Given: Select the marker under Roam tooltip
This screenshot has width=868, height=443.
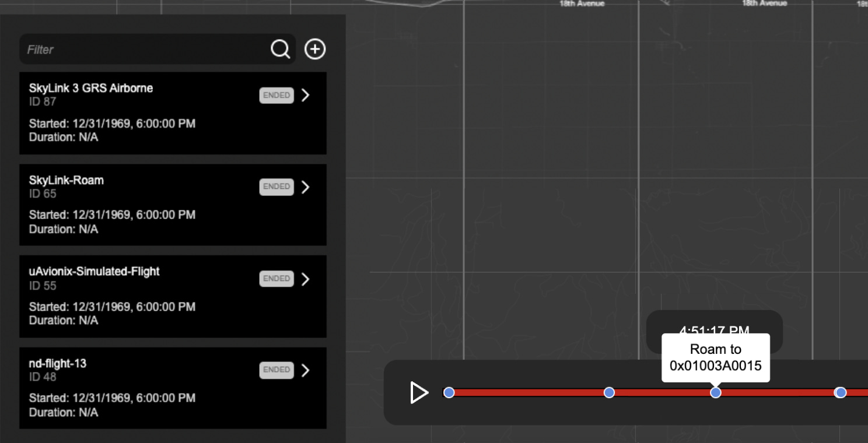Looking at the screenshot, I should (x=716, y=393).
